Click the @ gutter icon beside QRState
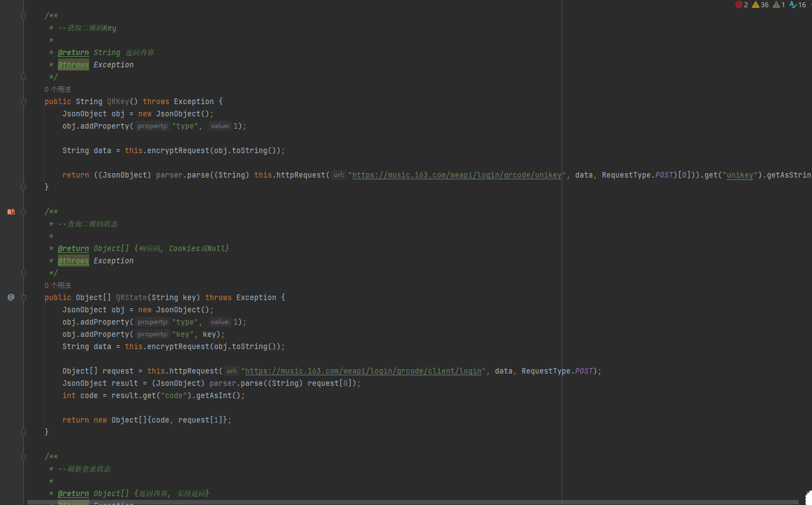812x505 pixels. pyautogui.click(x=11, y=297)
